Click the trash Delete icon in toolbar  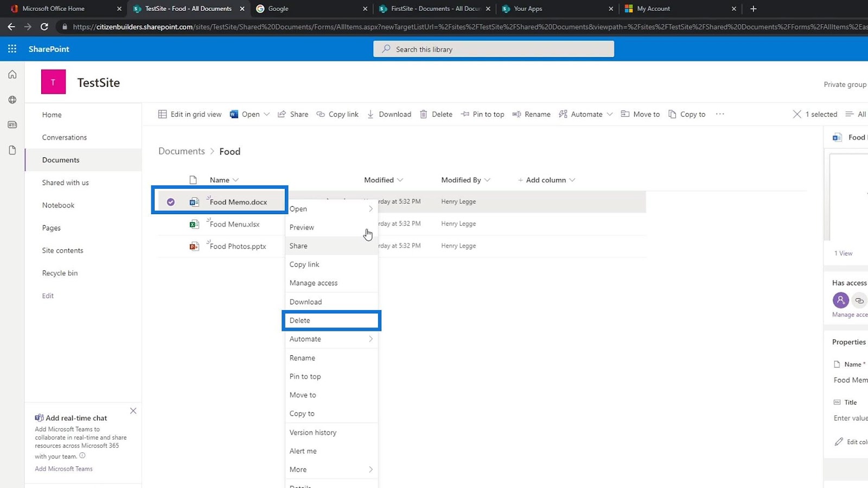(x=424, y=114)
